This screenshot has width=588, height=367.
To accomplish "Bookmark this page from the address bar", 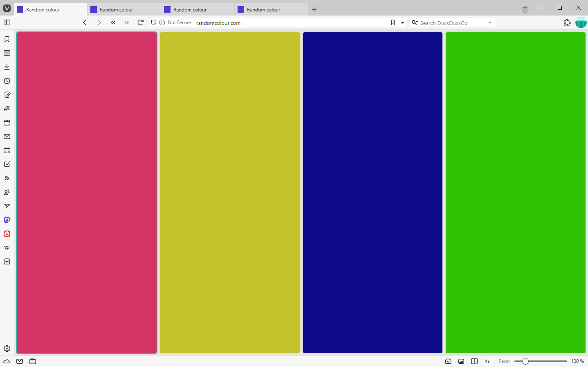I will pyautogui.click(x=393, y=22).
